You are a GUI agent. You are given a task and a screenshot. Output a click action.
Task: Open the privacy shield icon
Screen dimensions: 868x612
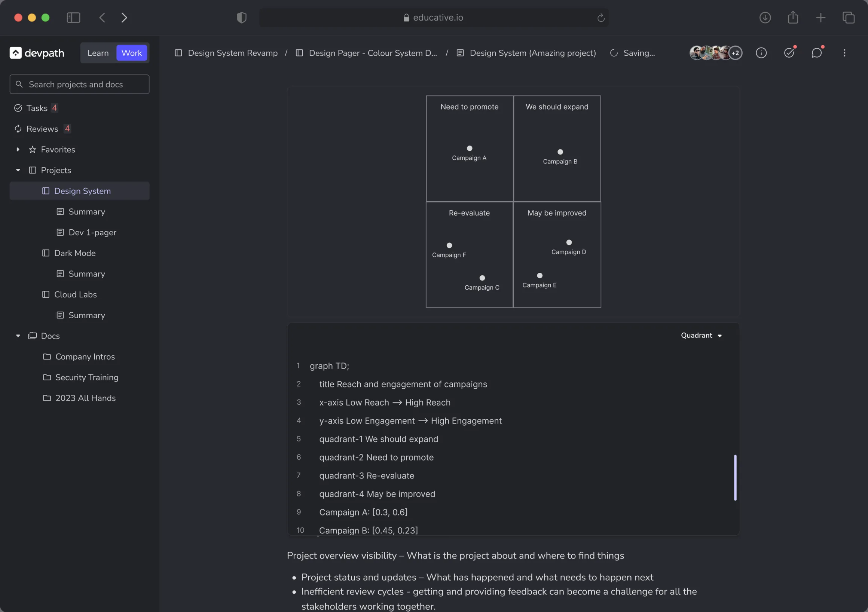(242, 17)
